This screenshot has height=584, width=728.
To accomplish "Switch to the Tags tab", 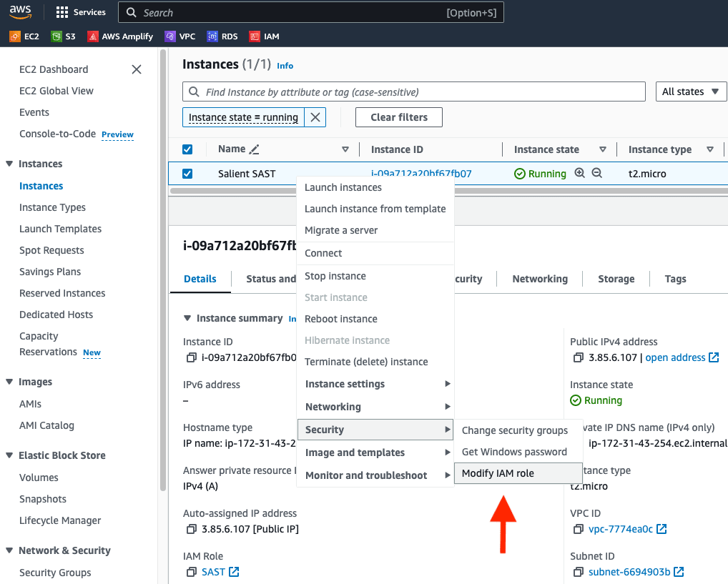I will 676,279.
